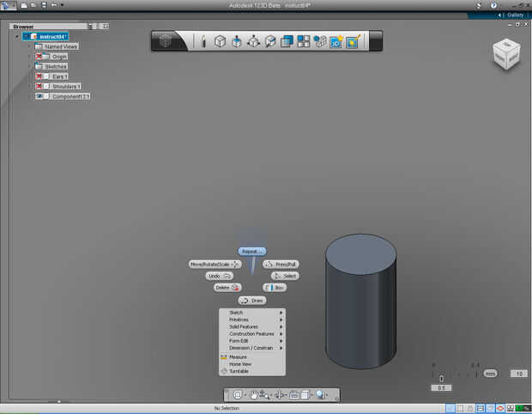
Task: Select the Orbit tool in navigation bar
Action: pyautogui.click(x=279, y=394)
